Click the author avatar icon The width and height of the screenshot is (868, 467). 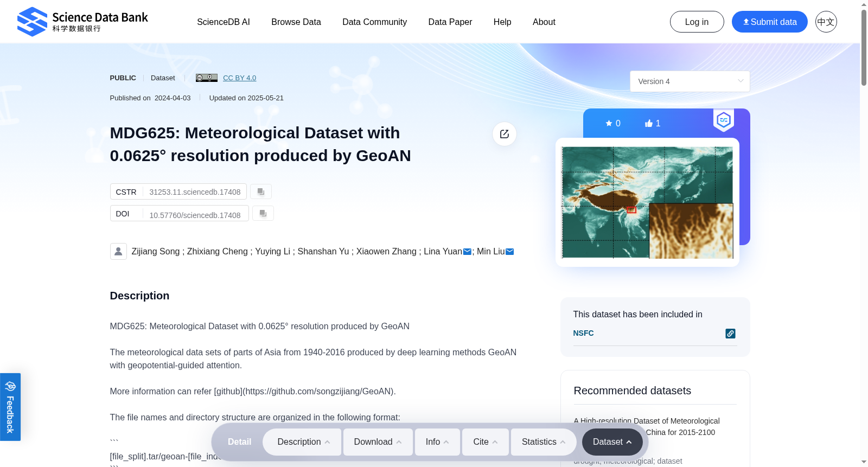coord(118,251)
